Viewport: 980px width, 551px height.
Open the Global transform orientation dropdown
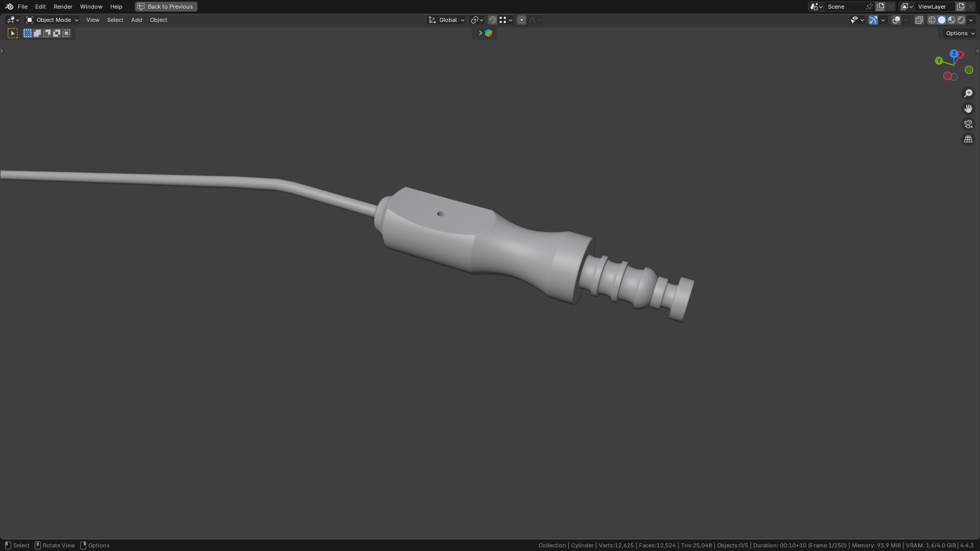pos(446,20)
